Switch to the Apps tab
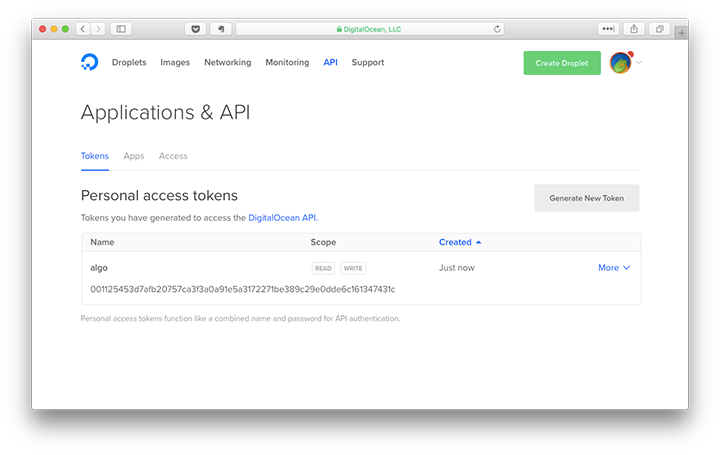The image size is (720, 455). click(x=134, y=156)
